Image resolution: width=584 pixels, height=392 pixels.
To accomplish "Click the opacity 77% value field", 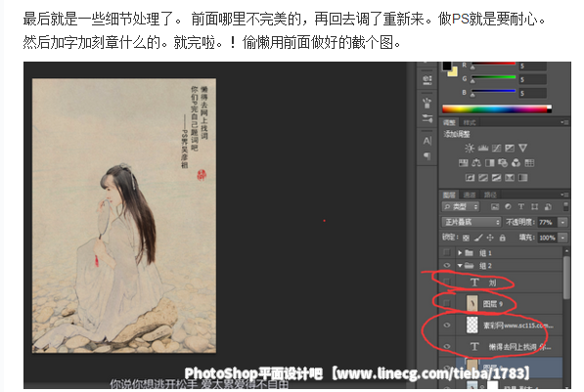I will tap(547, 222).
